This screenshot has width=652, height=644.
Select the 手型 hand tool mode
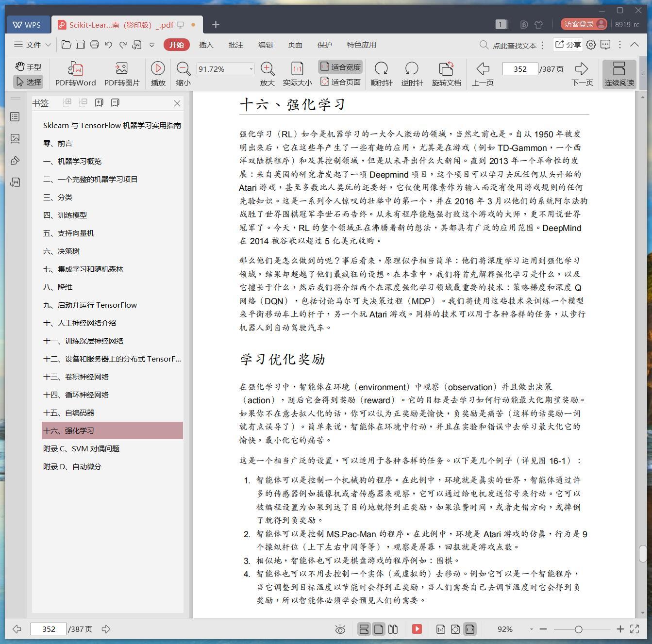point(28,67)
